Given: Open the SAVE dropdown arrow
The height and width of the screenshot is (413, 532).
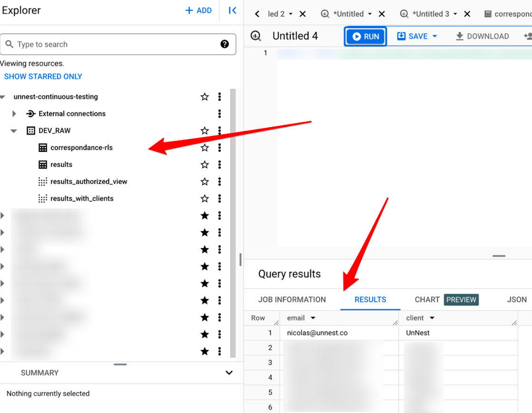Looking at the screenshot, I should (434, 36).
